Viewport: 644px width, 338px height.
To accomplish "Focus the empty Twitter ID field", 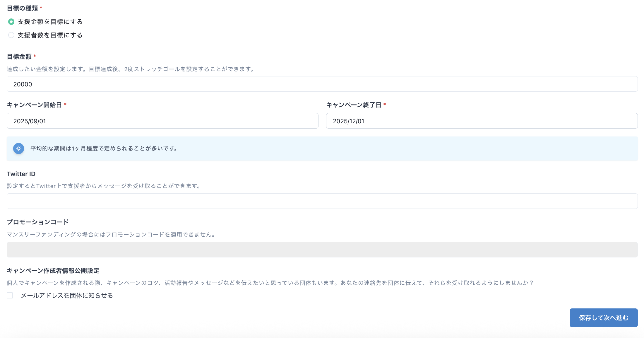I will pos(322,201).
